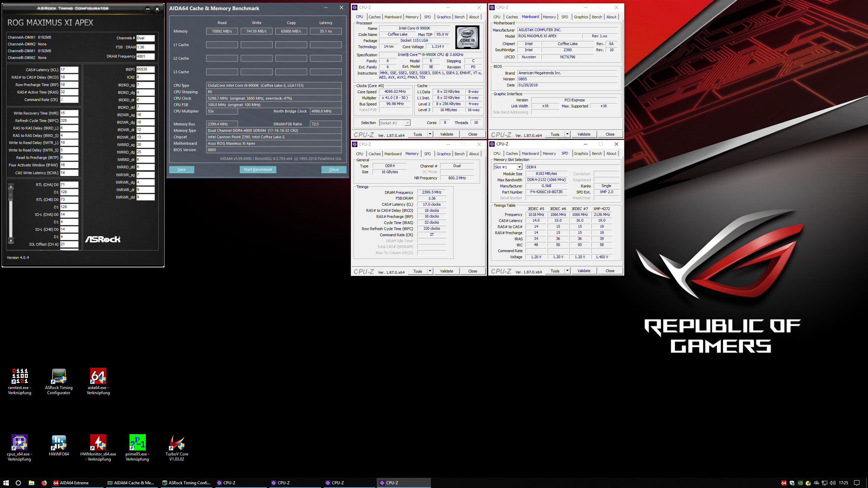Click Firefox icon in taskbar

(44, 483)
